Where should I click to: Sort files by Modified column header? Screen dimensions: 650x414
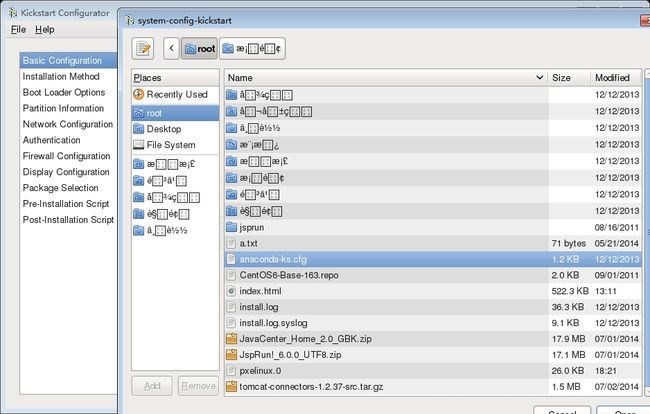tap(616, 78)
